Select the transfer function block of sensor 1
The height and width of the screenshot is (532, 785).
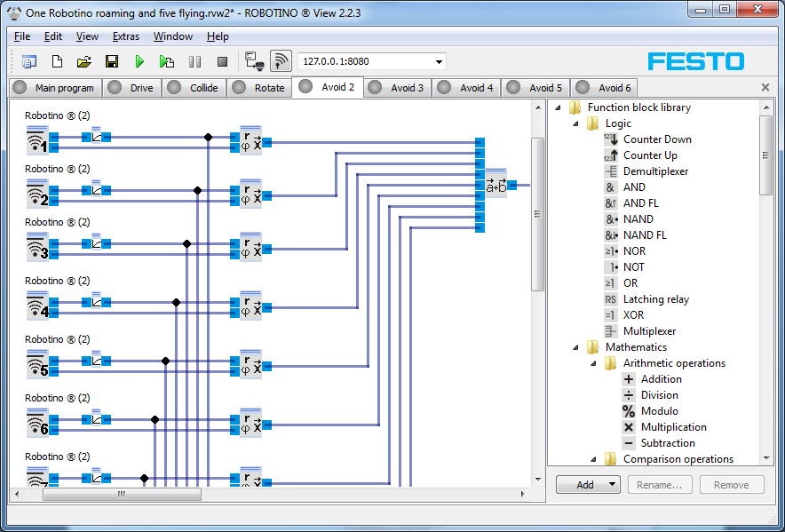[x=96, y=135]
